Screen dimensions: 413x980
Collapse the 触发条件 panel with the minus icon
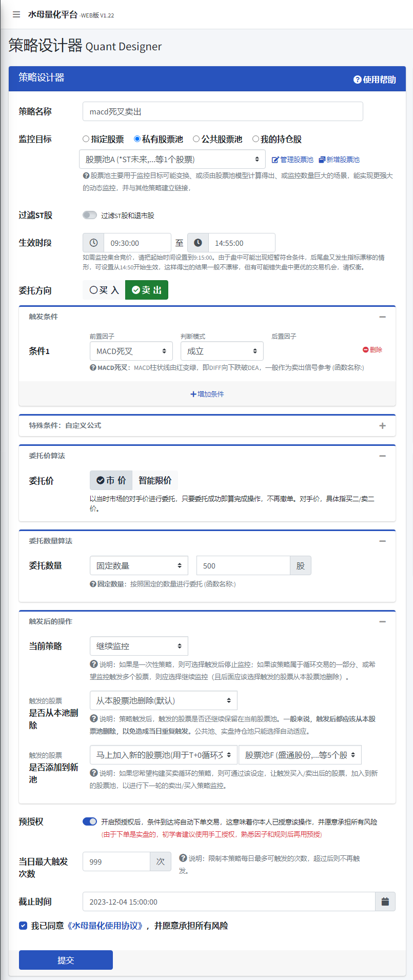(x=382, y=317)
